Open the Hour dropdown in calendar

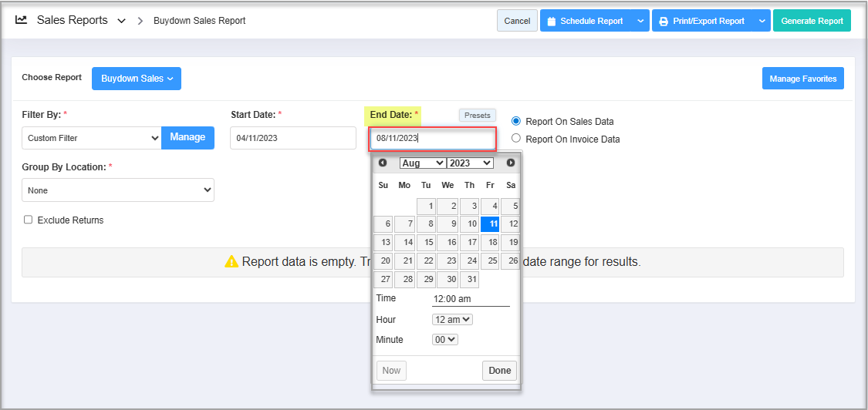coord(452,319)
